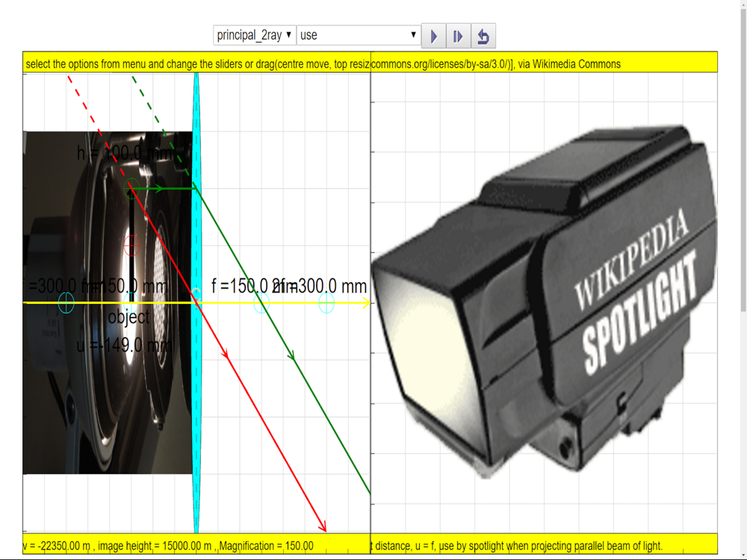Image resolution: width=747 pixels, height=560 pixels.
Task: Click the red ray arrowhead near bottom
Action: point(322,525)
